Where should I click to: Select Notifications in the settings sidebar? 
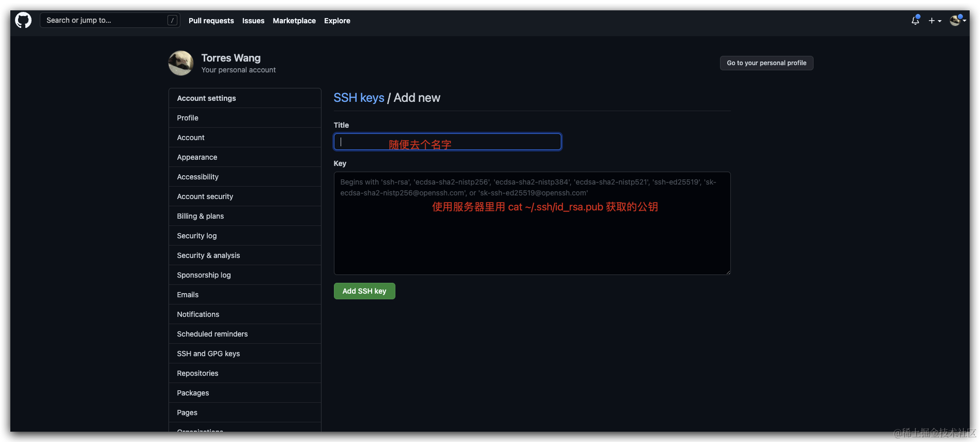(245, 314)
